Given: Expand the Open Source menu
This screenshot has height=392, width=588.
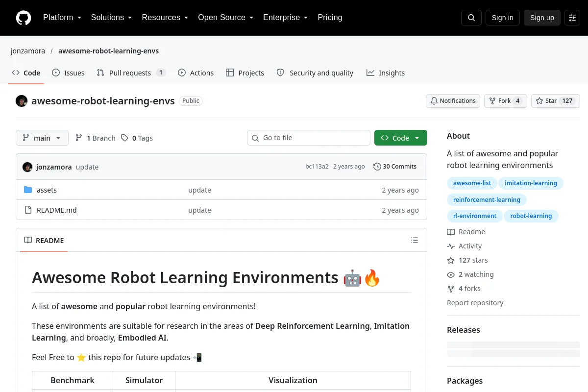Looking at the screenshot, I should click(225, 18).
